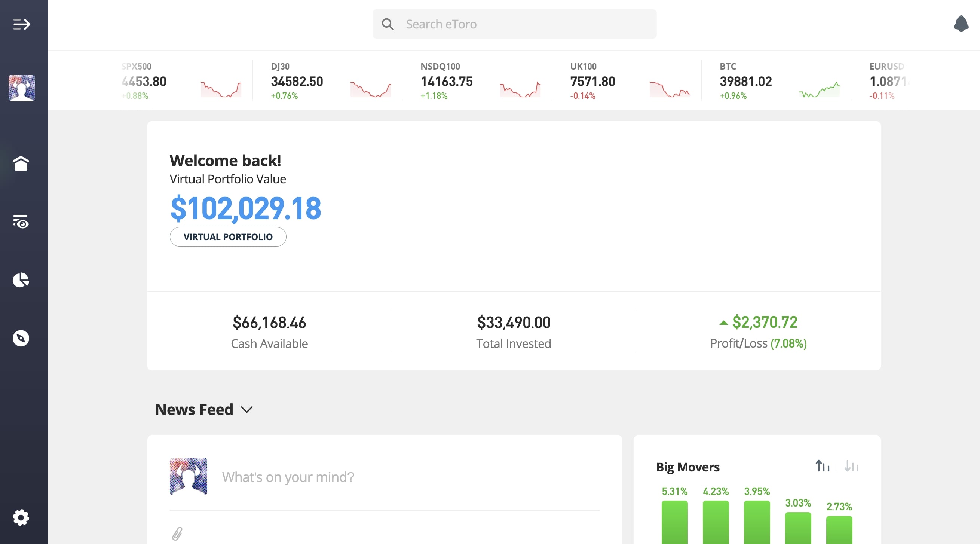Click the VIRTUAL PORTFOLIO button
This screenshot has height=544, width=980.
(x=228, y=237)
